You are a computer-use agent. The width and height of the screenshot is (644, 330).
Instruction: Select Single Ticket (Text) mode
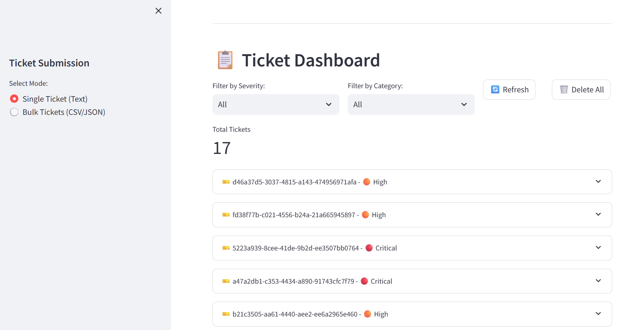[14, 99]
